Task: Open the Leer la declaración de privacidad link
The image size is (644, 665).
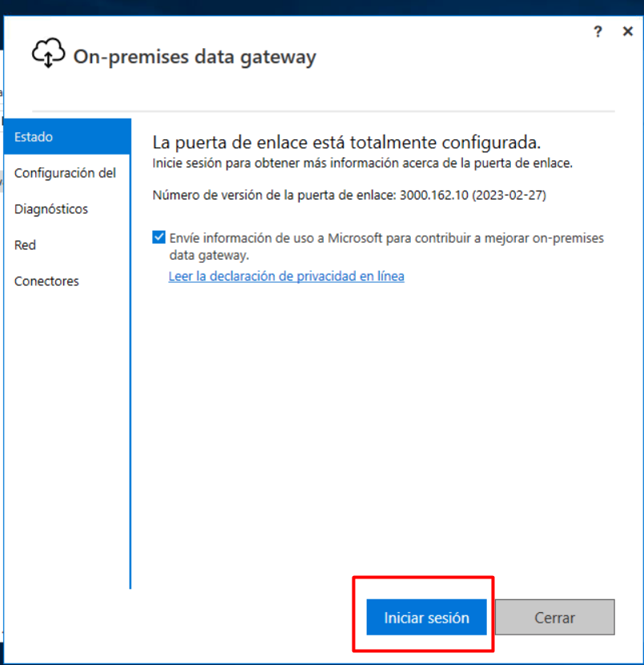Action: coord(286,276)
